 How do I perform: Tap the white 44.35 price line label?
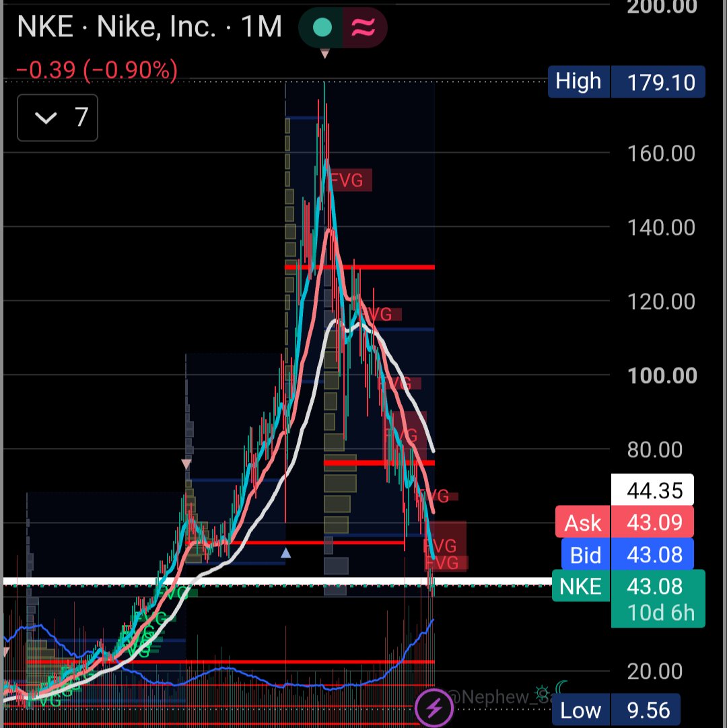[x=652, y=490]
